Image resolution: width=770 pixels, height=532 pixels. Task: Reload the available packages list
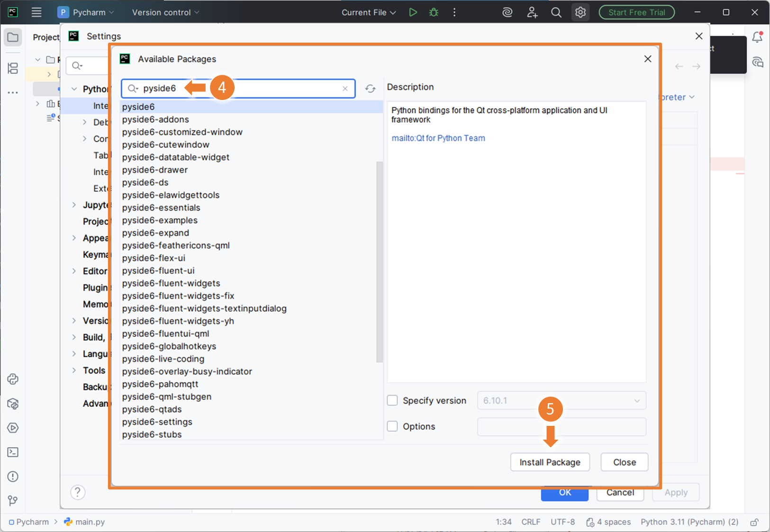click(x=371, y=89)
